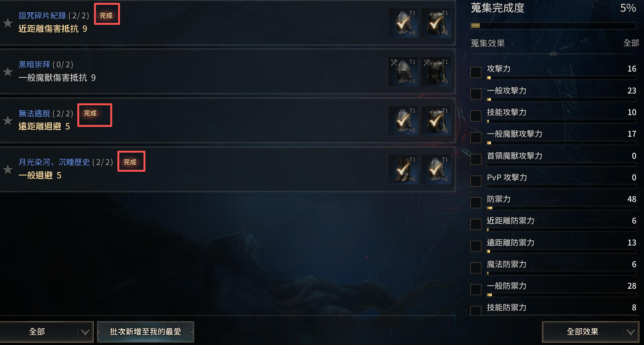Expand the 全部效果 dropdown
The width and height of the screenshot is (644, 345).
(x=591, y=332)
